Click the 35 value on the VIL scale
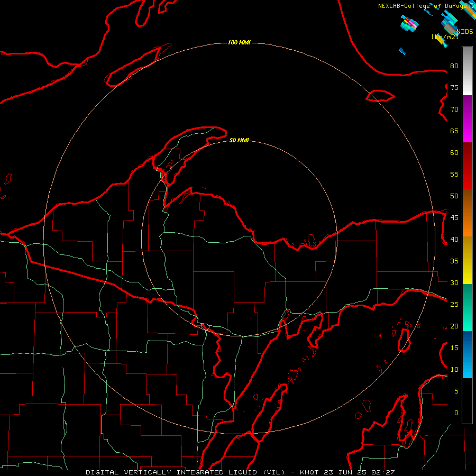Screen dimensions: 476x476 454,261
